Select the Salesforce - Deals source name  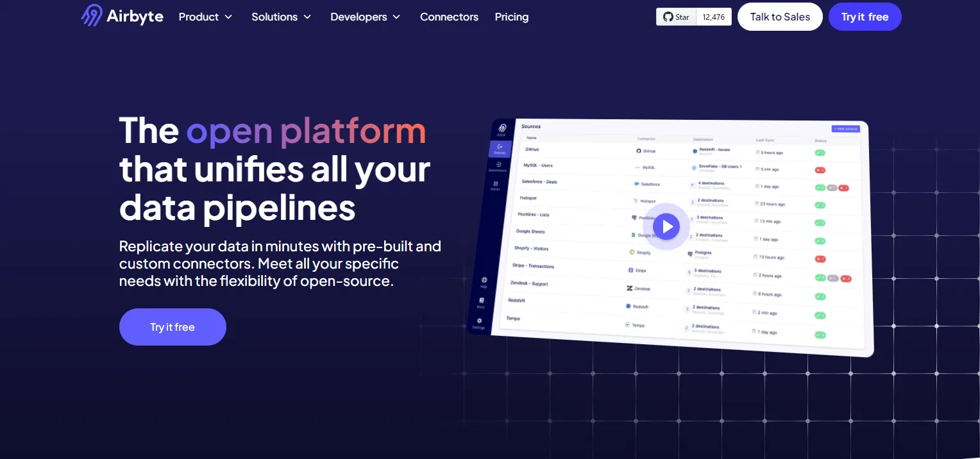click(539, 182)
